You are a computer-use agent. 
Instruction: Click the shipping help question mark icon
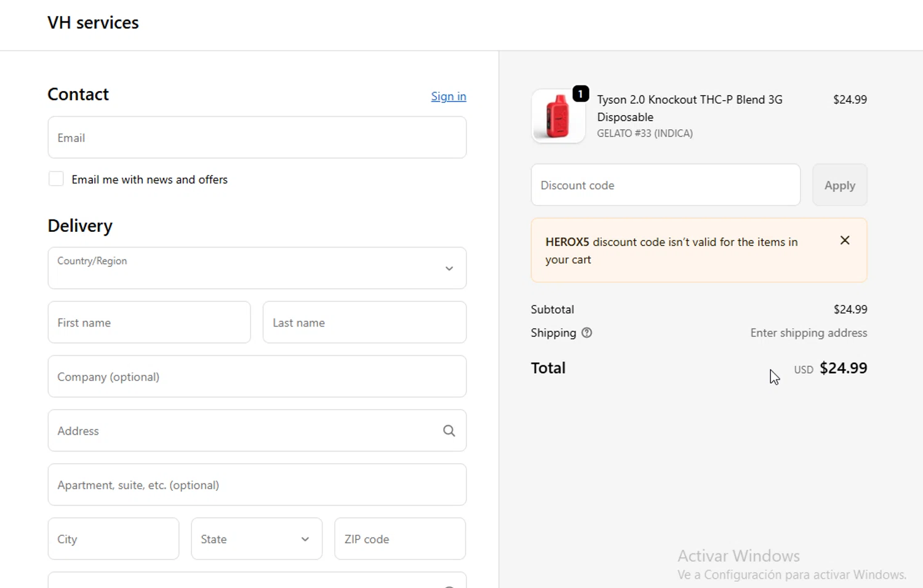point(587,333)
